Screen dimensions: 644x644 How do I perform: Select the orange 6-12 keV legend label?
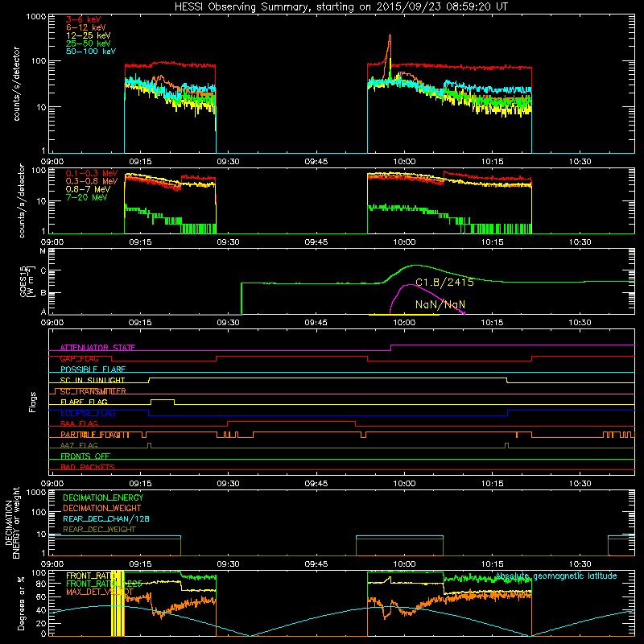[86, 27]
